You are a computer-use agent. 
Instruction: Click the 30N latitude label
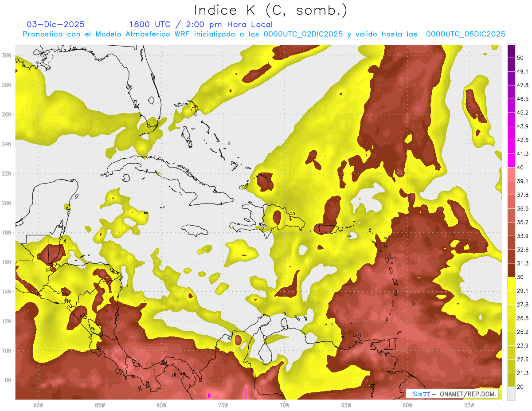[7, 55]
